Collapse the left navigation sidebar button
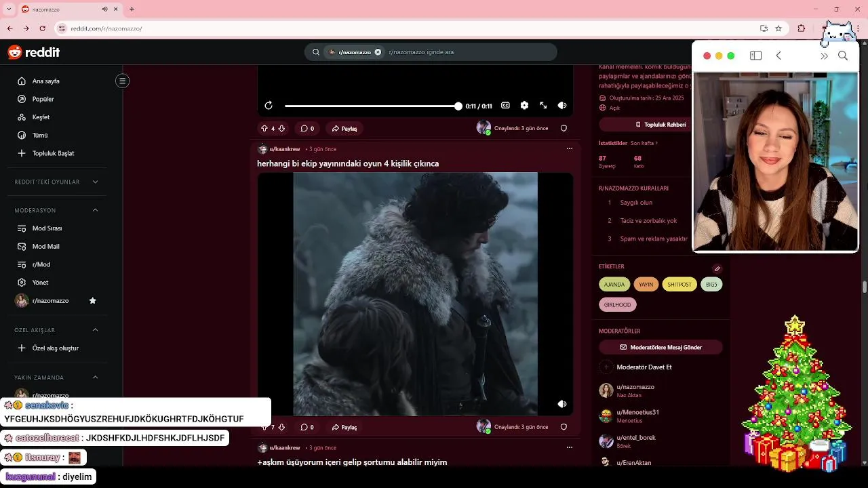 (122, 81)
